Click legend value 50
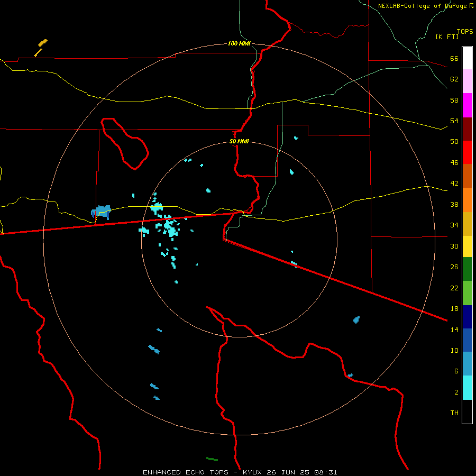Image resolution: width=476 pixels, height=476 pixels. tap(454, 142)
